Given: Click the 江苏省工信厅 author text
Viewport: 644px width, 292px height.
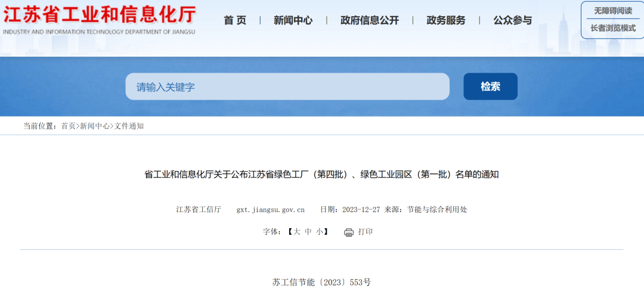Looking at the screenshot, I should 199,209.
